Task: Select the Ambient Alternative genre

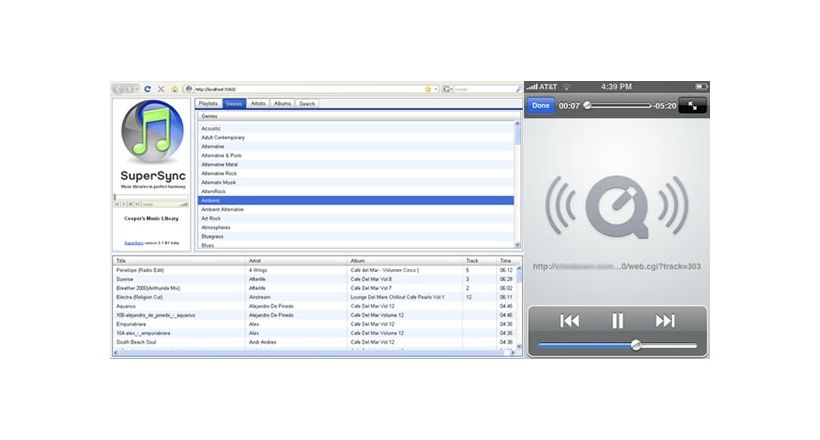Action: tap(356, 209)
